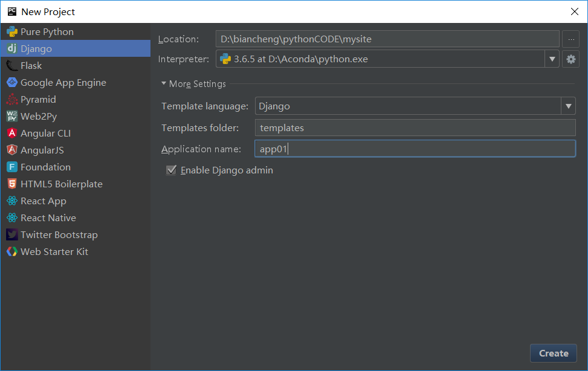Select the Web Starter Kit icon
The image size is (588, 371).
coord(12,252)
